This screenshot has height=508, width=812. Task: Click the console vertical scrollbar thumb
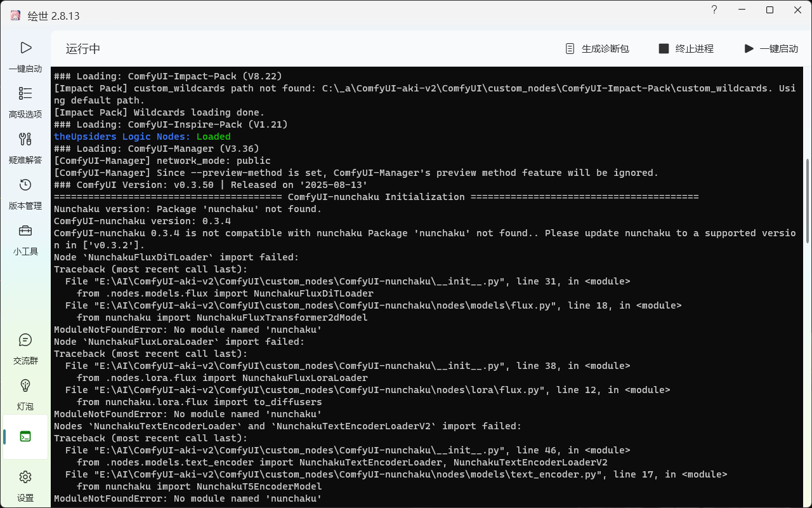tap(808, 201)
